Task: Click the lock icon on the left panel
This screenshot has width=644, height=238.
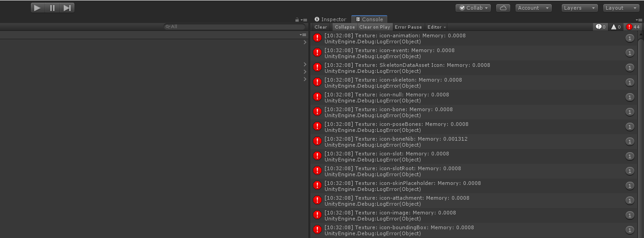Action: (x=297, y=20)
